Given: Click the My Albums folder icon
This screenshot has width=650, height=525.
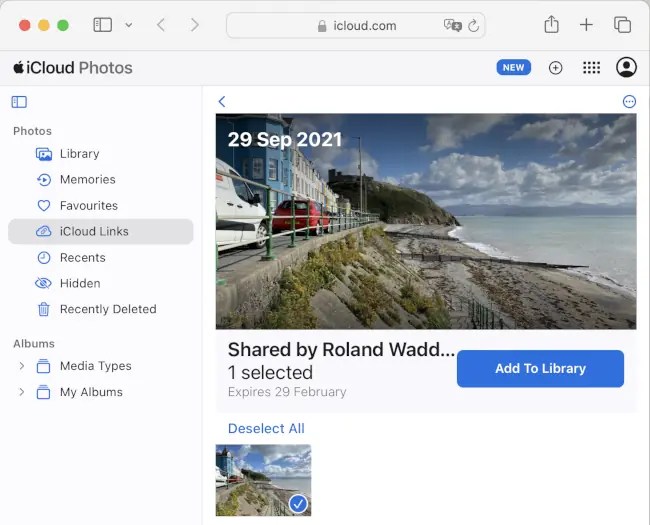Looking at the screenshot, I should pos(44,392).
